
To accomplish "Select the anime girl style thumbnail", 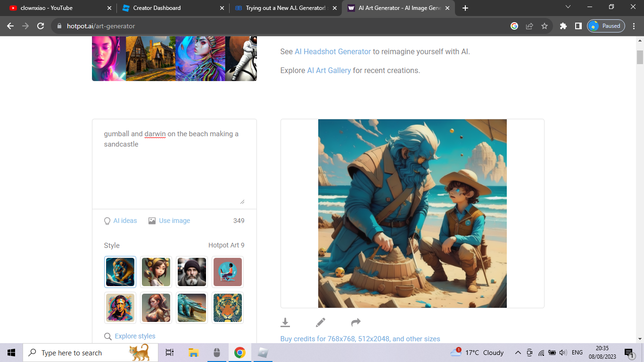I will [156, 272].
